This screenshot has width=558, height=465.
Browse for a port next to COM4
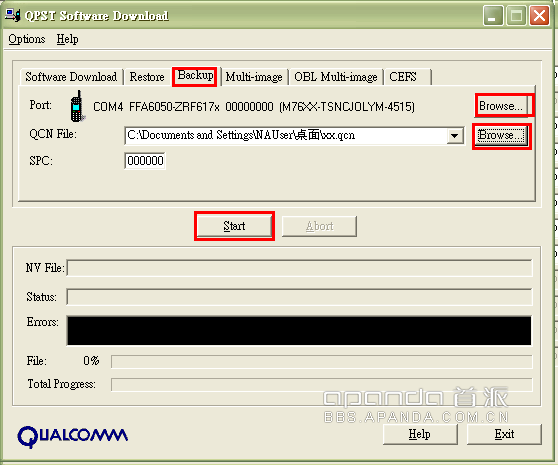(x=501, y=106)
